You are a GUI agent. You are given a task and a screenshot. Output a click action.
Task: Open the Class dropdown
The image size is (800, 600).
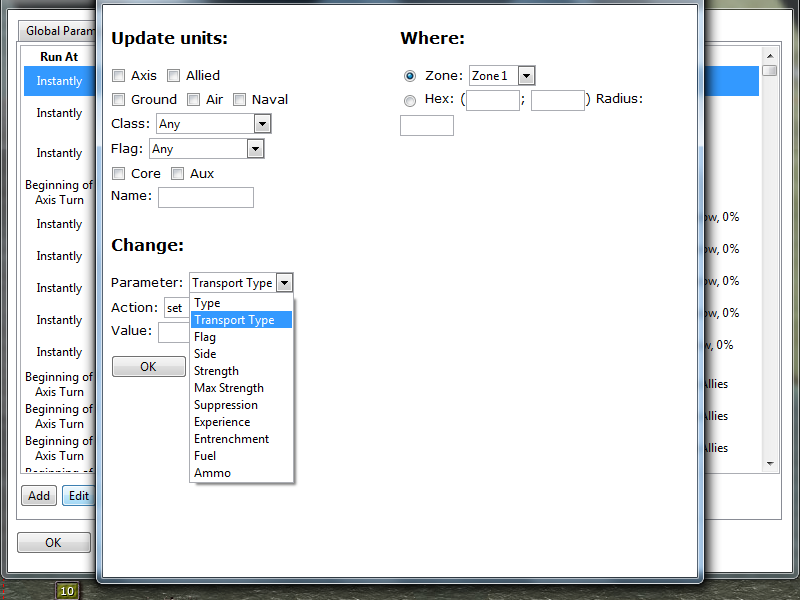[x=263, y=124]
